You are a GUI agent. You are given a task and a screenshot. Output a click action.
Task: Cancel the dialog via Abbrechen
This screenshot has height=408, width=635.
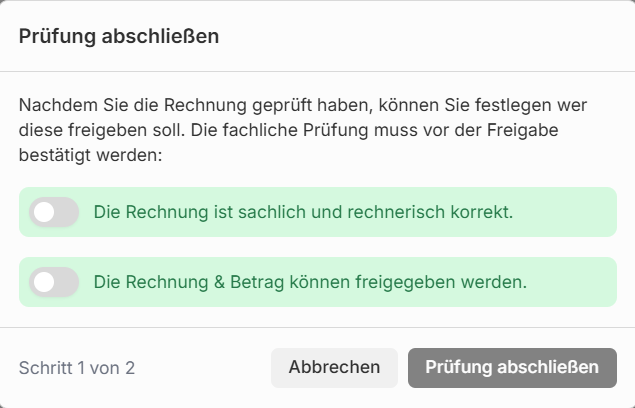tap(334, 367)
